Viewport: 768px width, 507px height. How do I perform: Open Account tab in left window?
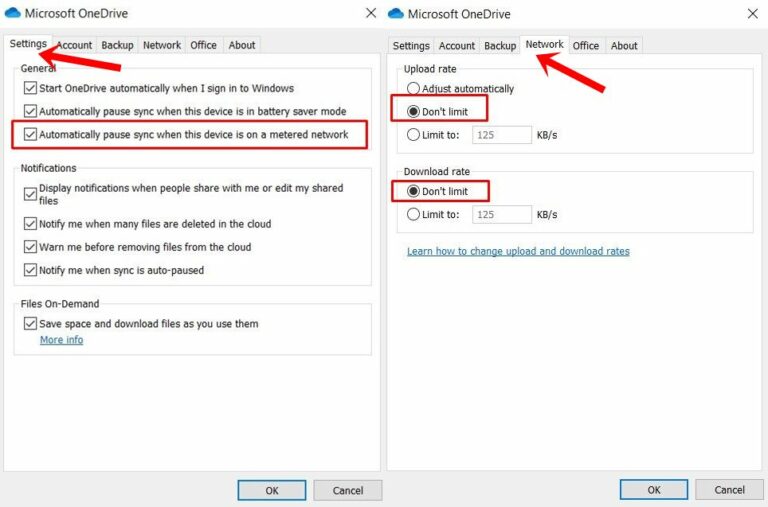click(74, 45)
